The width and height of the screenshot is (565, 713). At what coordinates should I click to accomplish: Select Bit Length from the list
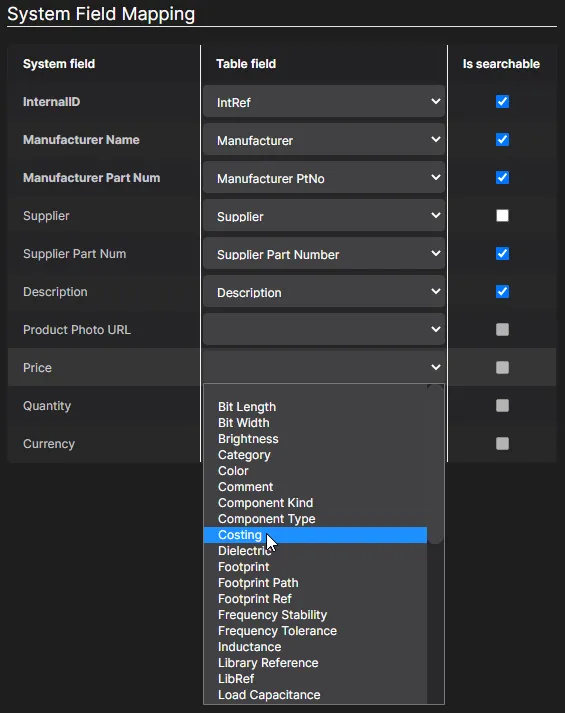(x=315, y=407)
